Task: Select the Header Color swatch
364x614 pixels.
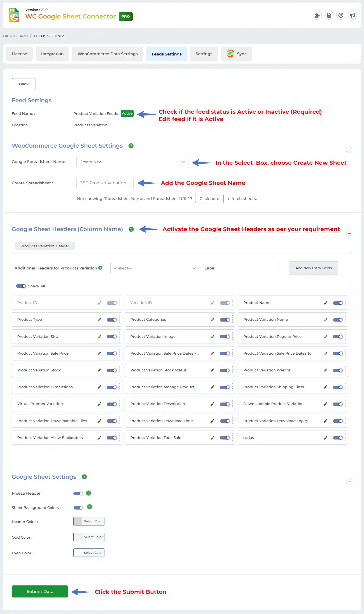Action: pos(78,521)
